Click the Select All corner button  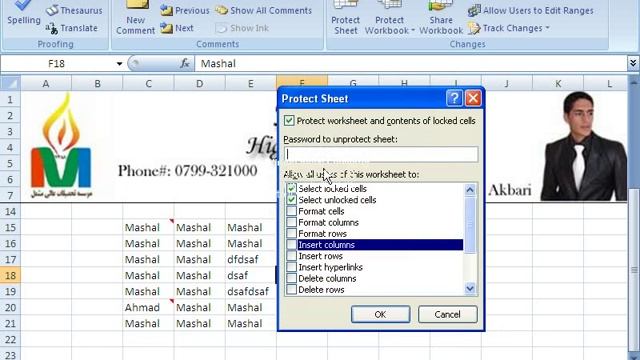click(x=10, y=83)
